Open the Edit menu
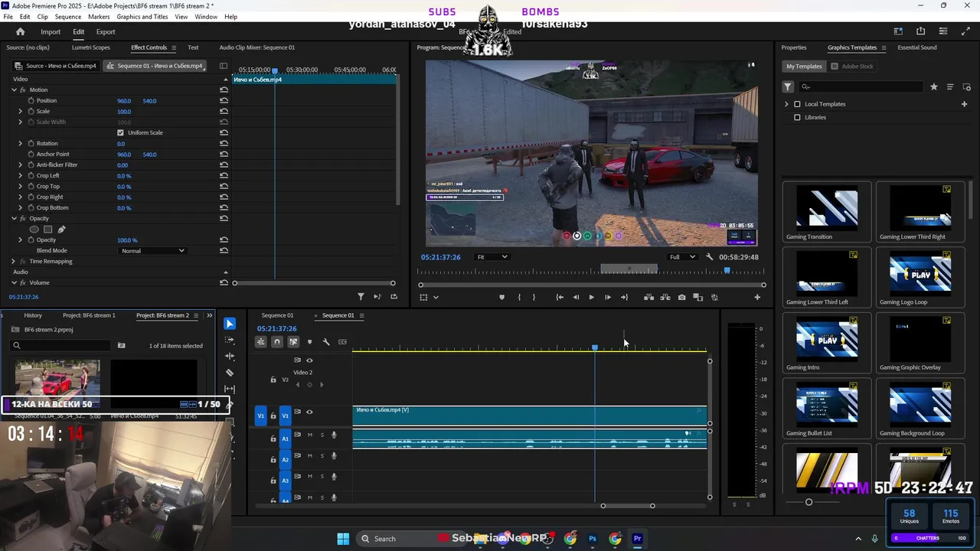This screenshot has height=551, width=980. pyautogui.click(x=24, y=17)
